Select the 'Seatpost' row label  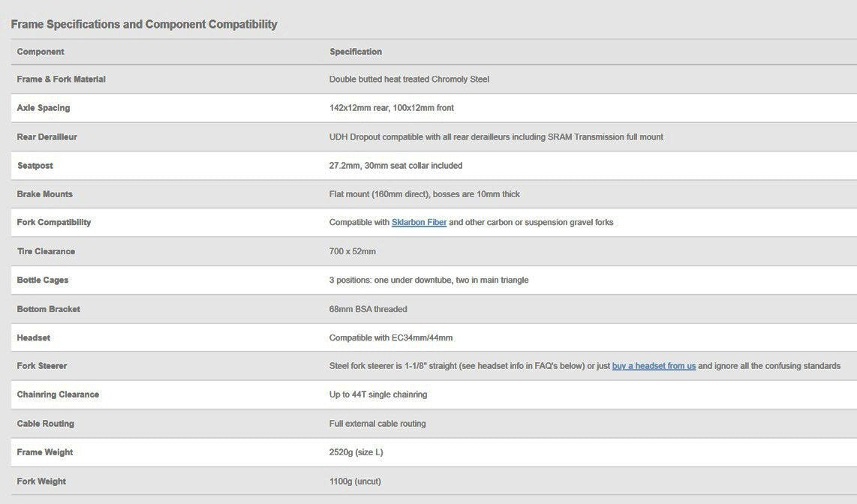click(35, 166)
